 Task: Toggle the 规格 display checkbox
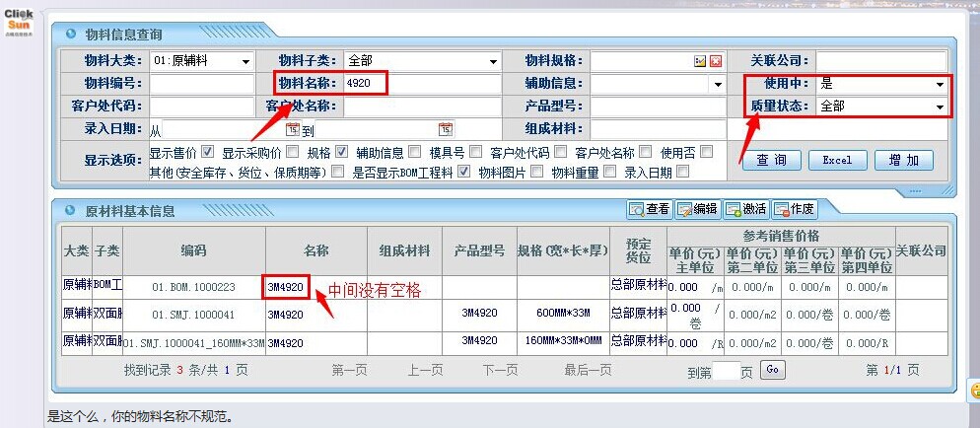(x=341, y=151)
